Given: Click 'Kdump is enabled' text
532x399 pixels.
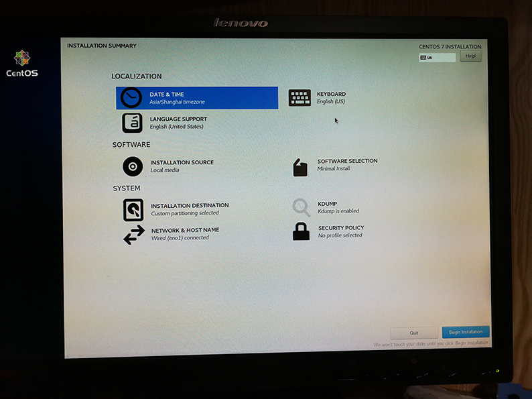Looking at the screenshot, I should click(338, 211).
